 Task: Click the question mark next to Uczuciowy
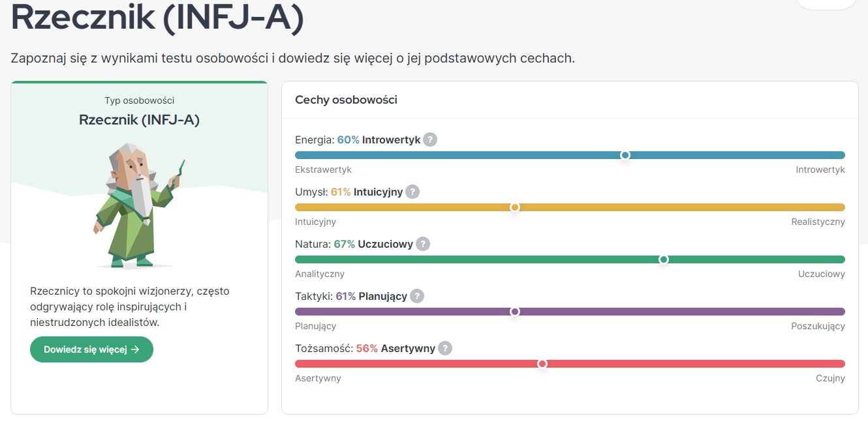pyautogui.click(x=423, y=244)
